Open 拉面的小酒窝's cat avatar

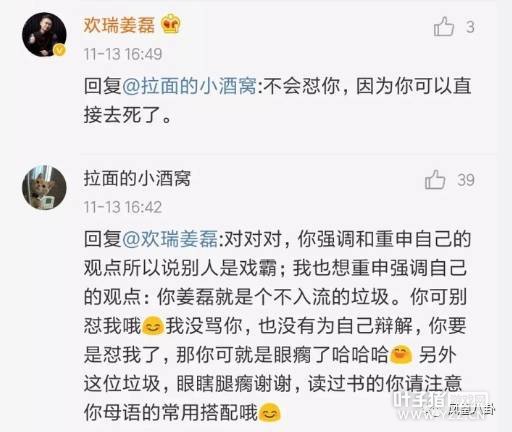pos(44,188)
